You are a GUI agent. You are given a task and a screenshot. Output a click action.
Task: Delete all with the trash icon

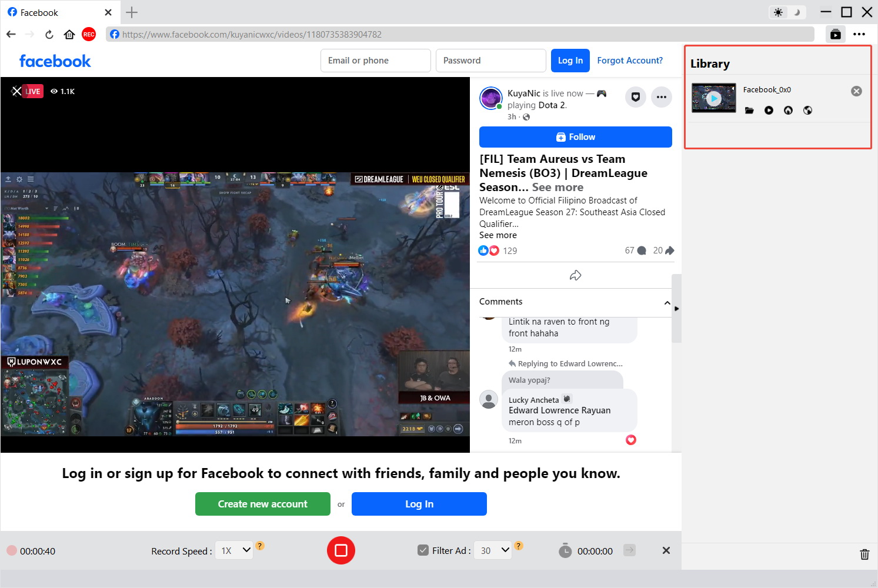pyautogui.click(x=864, y=554)
